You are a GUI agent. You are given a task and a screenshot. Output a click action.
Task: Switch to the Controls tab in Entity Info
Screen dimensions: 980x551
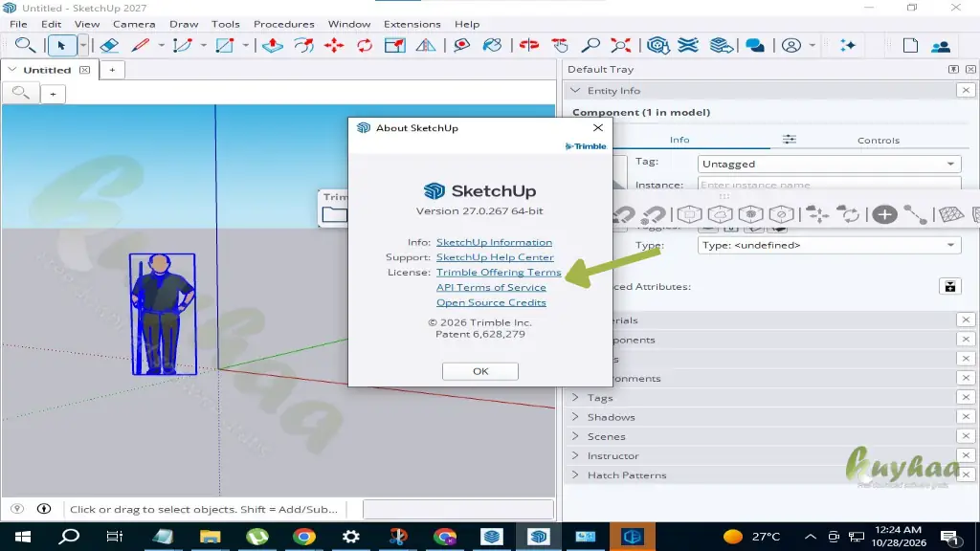point(879,140)
